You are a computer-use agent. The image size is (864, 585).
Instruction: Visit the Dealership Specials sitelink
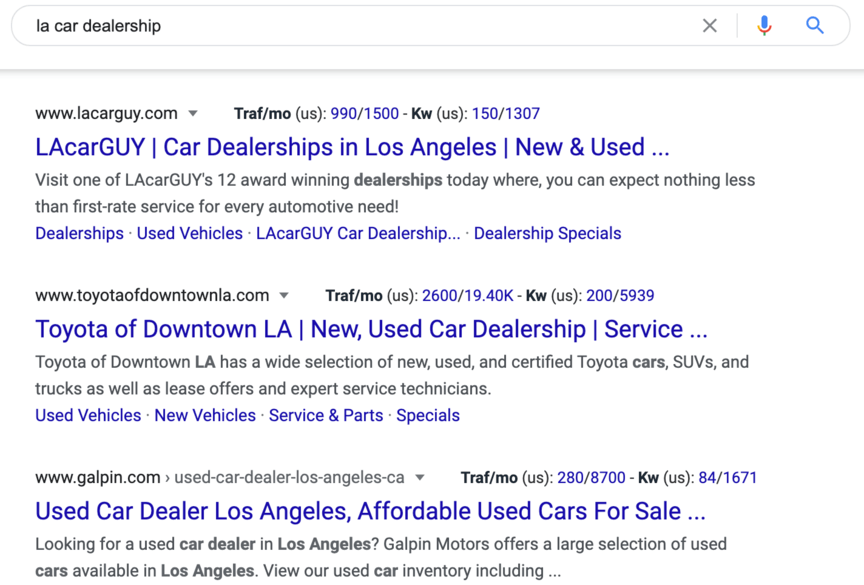pos(547,233)
